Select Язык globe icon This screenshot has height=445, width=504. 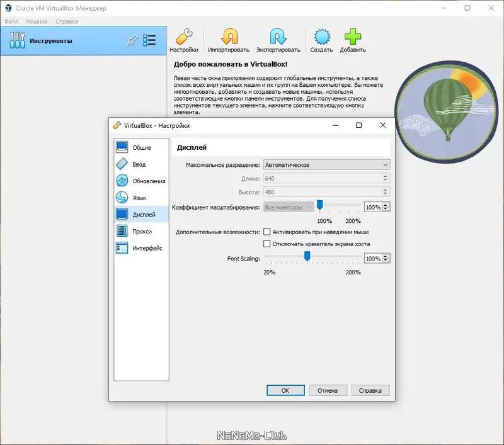click(x=122, y=198)
